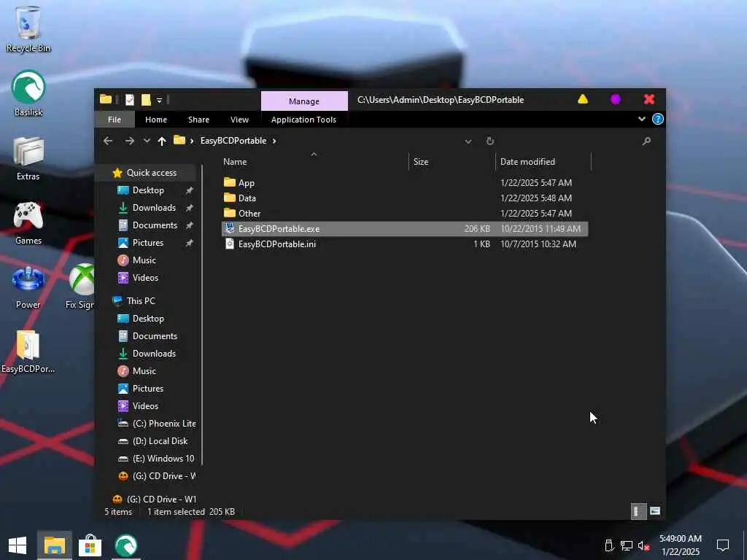Viewport: 747px width, 560px height.
Task: Click Basilisk icon on the taskbar
Action: coord(125,545)
